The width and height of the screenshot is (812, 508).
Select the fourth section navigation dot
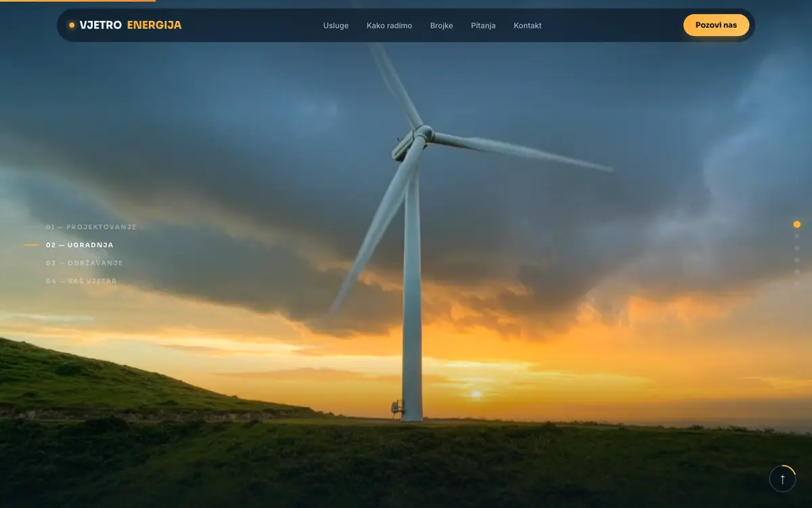click(x=796, y=260)
